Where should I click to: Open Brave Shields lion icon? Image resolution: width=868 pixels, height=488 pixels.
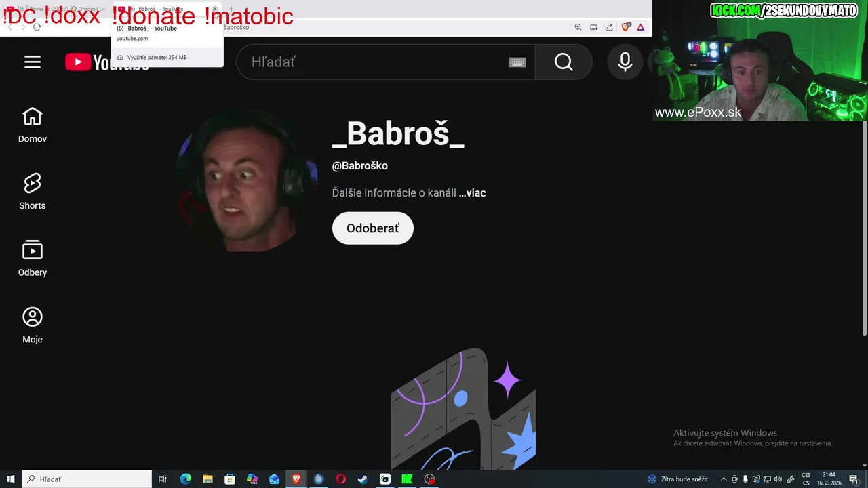pyautogui.click(x=625, y=27)
